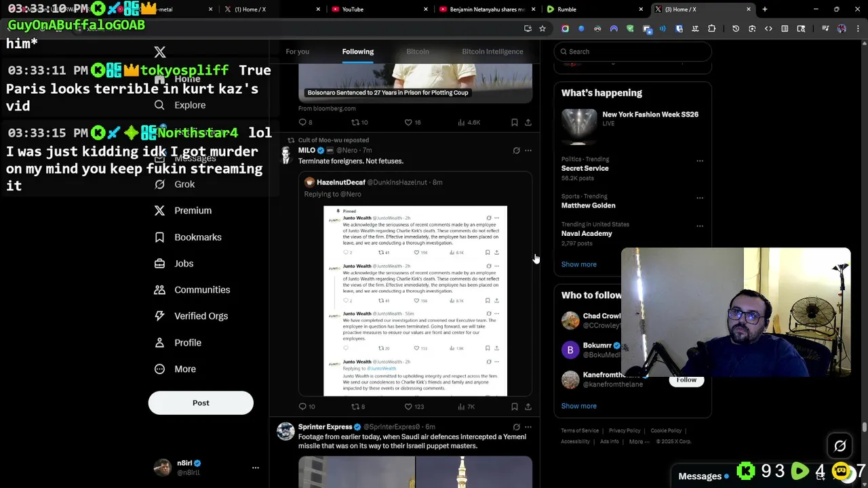Open the Chrome profile avatar
The height and width of the screenshot is (488, 868).
pos(842,28)
